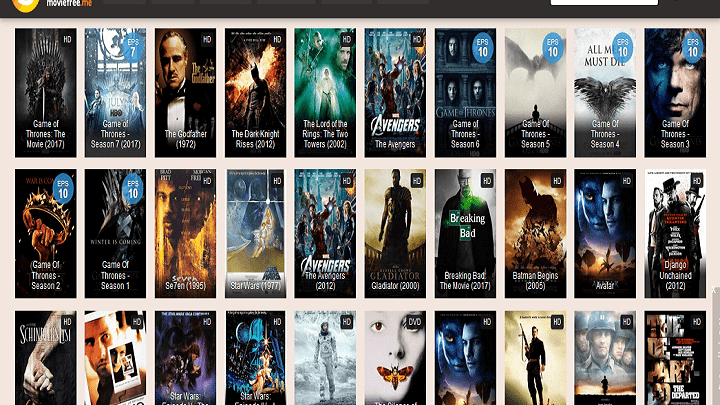Viewport: 720px width, 405px height.
Task: Select the Star Wars (1977) poster
Action: (x=255, y=234)
